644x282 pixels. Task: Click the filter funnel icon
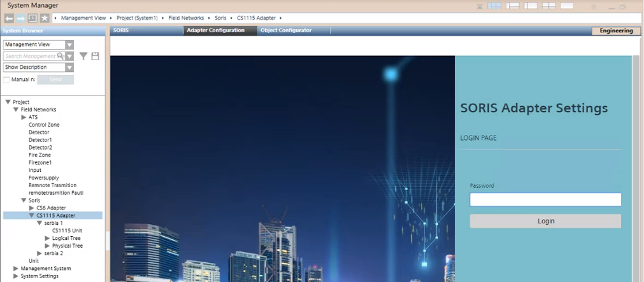coord(83,56)
